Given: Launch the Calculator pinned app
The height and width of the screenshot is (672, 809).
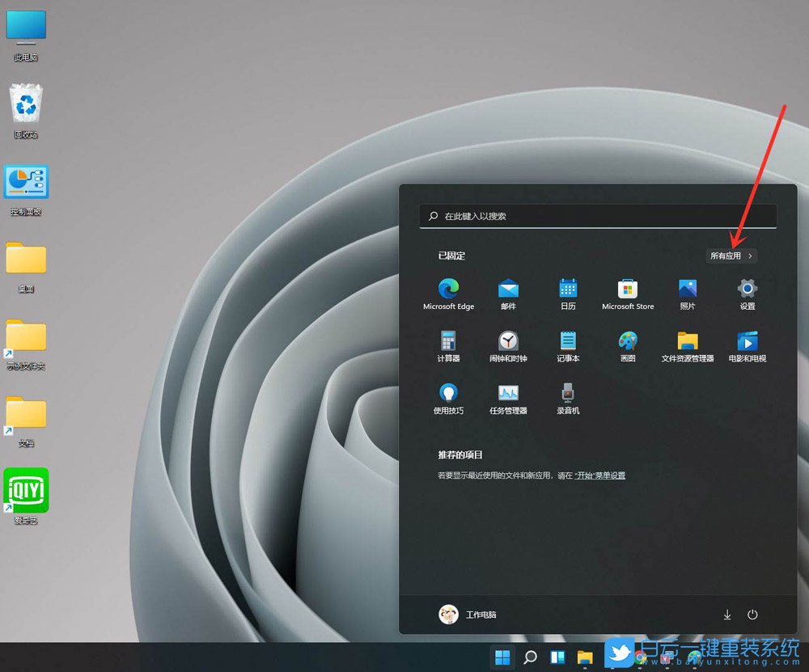Looking at the screenshot, I should [x=449, y=340].
